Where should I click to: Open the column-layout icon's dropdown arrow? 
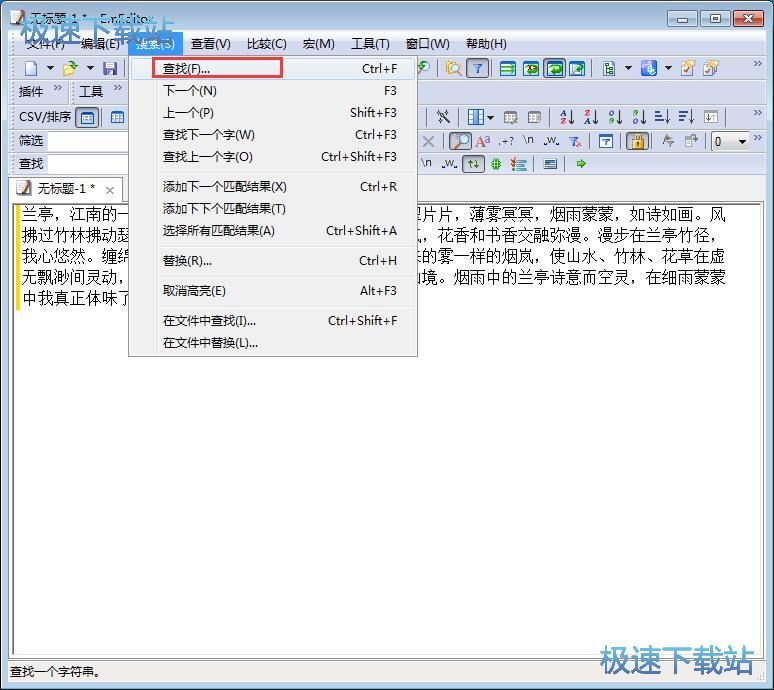coord(490,117)
